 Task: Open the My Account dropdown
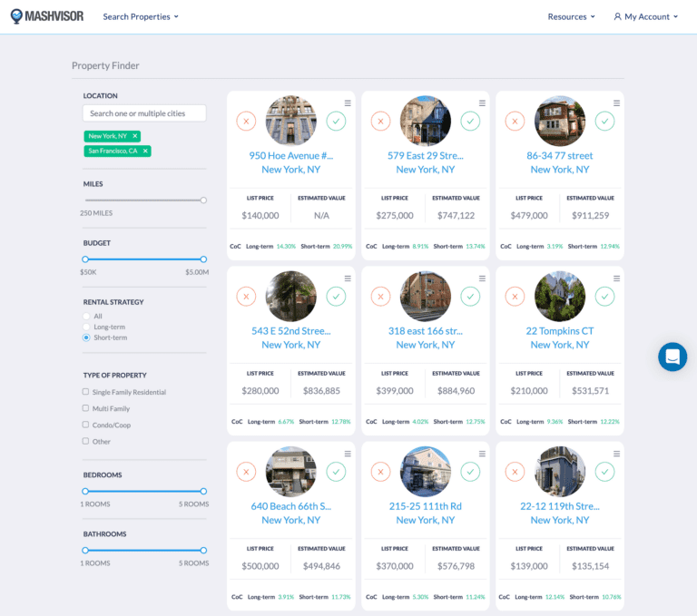coord(646,16)
